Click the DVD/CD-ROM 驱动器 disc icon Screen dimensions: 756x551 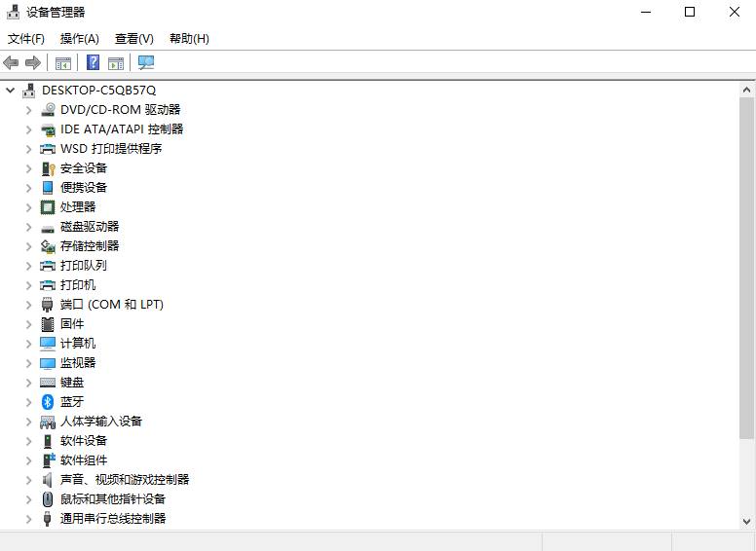pyautogui.click(x=48, y=110)
